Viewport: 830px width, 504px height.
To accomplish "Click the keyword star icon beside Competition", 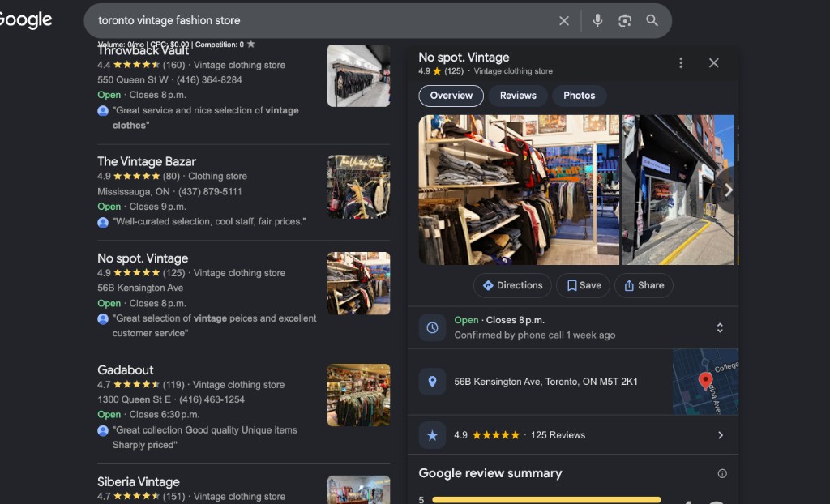I will (x=251, y=44).
